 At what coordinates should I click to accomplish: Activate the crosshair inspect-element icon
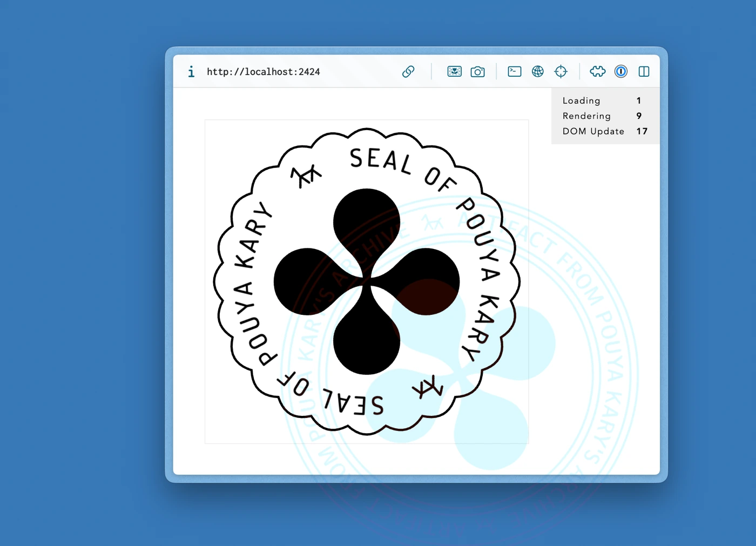[561, 72]
